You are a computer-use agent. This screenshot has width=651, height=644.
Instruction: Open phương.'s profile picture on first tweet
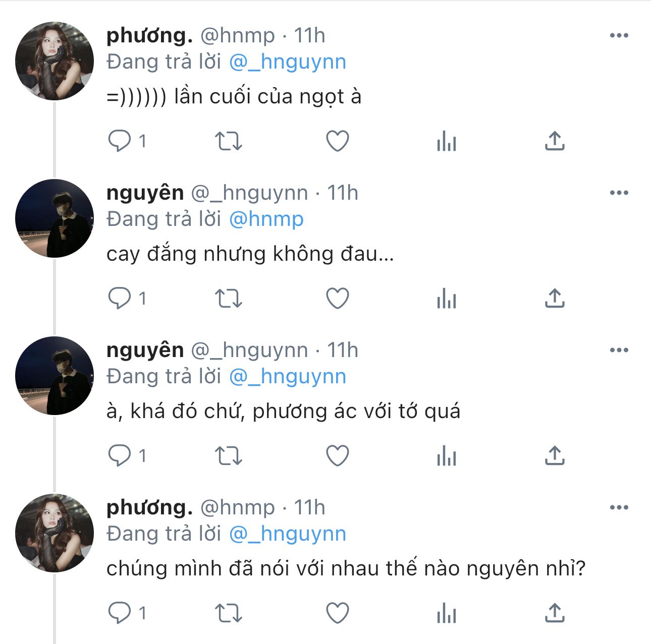[55, 61]
